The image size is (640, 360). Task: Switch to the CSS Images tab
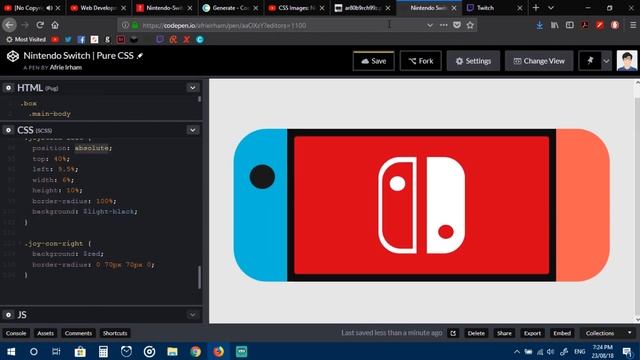pos(297,8)
